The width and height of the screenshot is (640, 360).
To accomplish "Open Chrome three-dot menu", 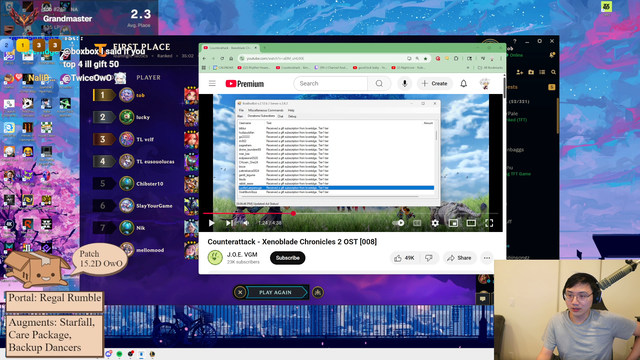I will point(501,58).
